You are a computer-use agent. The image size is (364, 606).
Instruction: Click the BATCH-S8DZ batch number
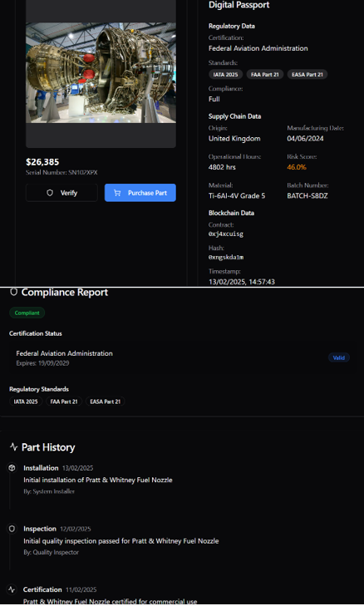(307, 196)
